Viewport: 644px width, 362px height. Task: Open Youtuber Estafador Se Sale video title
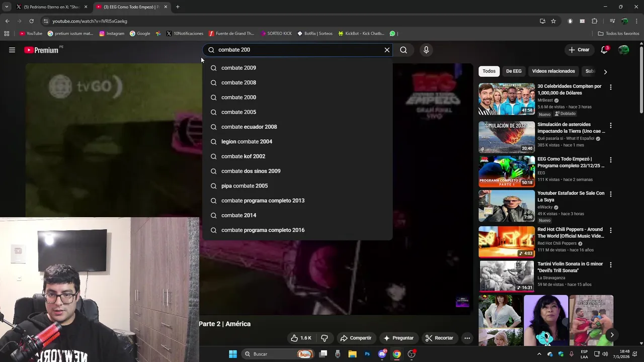pyautogui.click(x=571, y=196)
